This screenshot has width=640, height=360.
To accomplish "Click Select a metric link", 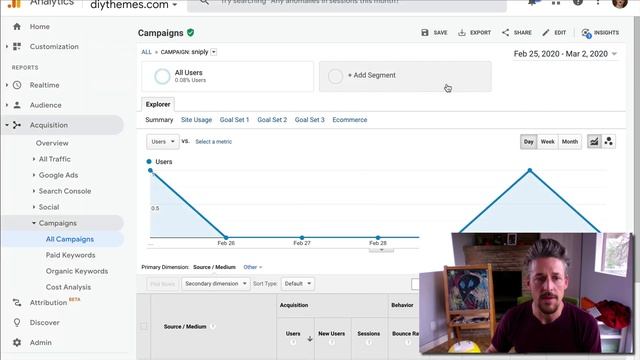I will [213, 142].
